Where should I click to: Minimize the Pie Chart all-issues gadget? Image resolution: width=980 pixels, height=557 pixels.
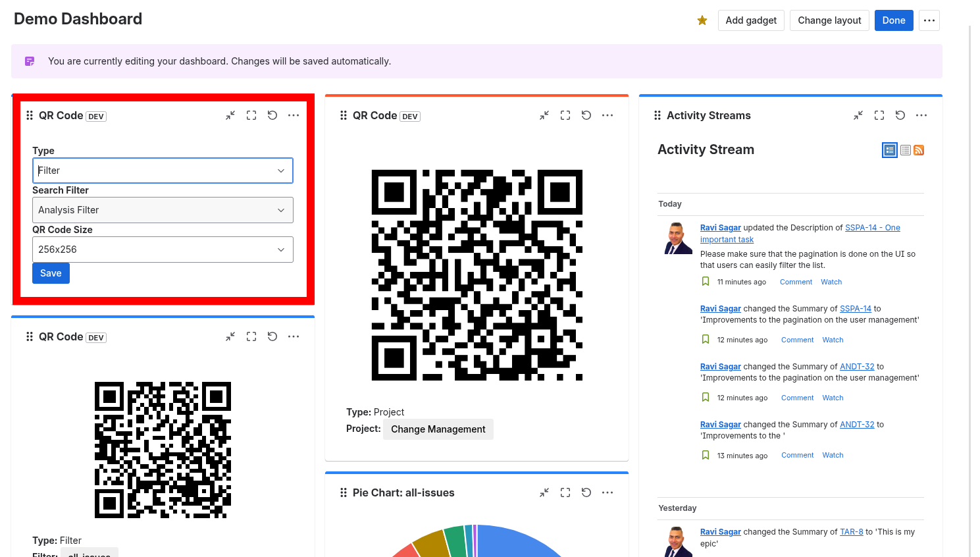pyautogui.click(x=544, y=492)
